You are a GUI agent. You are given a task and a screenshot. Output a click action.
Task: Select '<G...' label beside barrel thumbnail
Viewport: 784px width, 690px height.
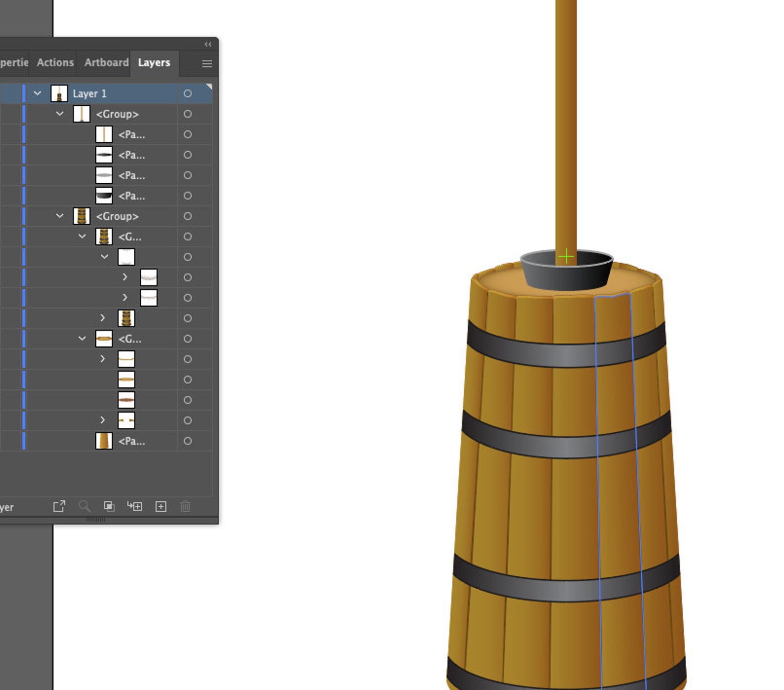click(130, 237)
